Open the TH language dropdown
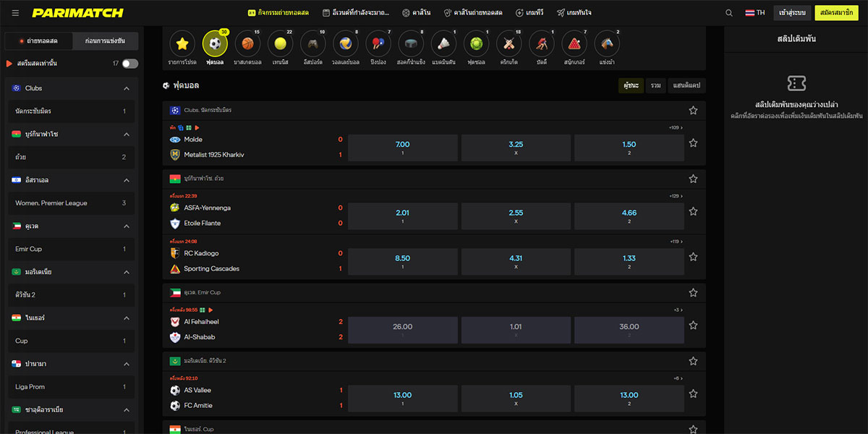Viewport: 868px width, 434px height. pos(754,12)
